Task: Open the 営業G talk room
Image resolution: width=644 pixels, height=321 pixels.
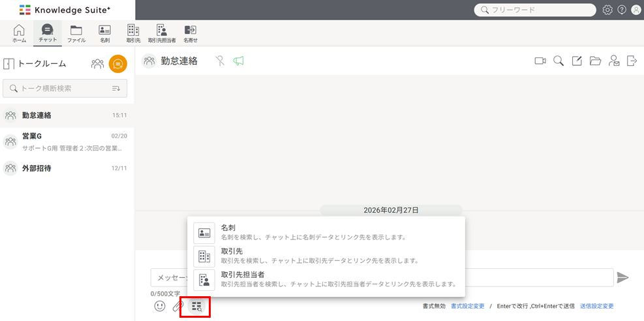Action: tap(65, 142)
